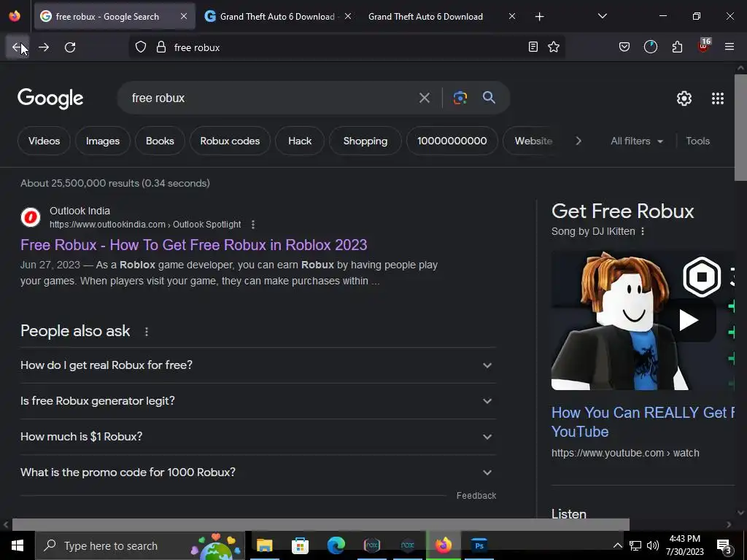The image size is (747, 560).
Task: Expand promo code for 1000 Robux question
Action: (258, 472)
